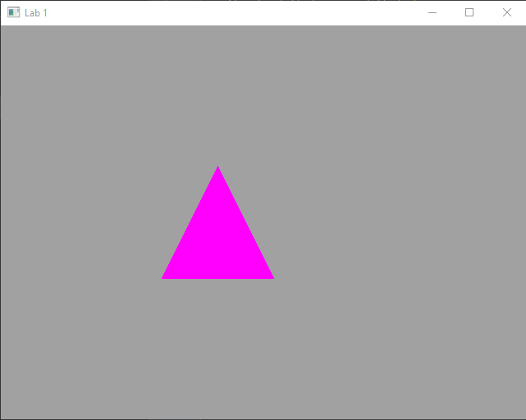This screenshot has height=420, width=526.
Task: Click the center of the magenta triangle
Action: click(217, 241)
